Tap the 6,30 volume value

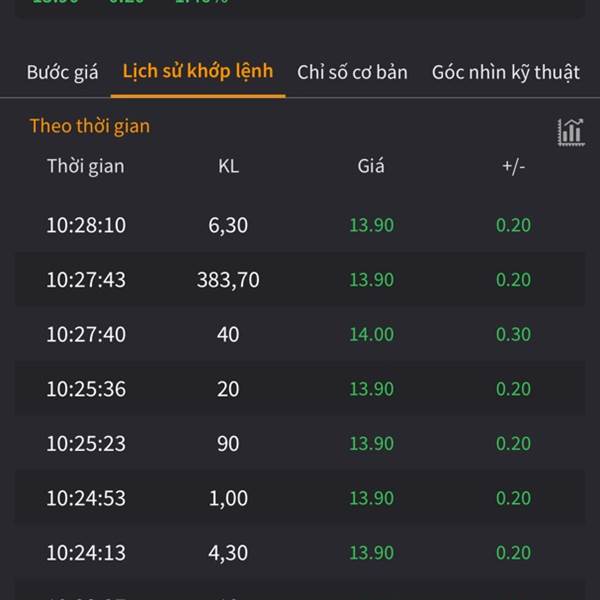228,225
